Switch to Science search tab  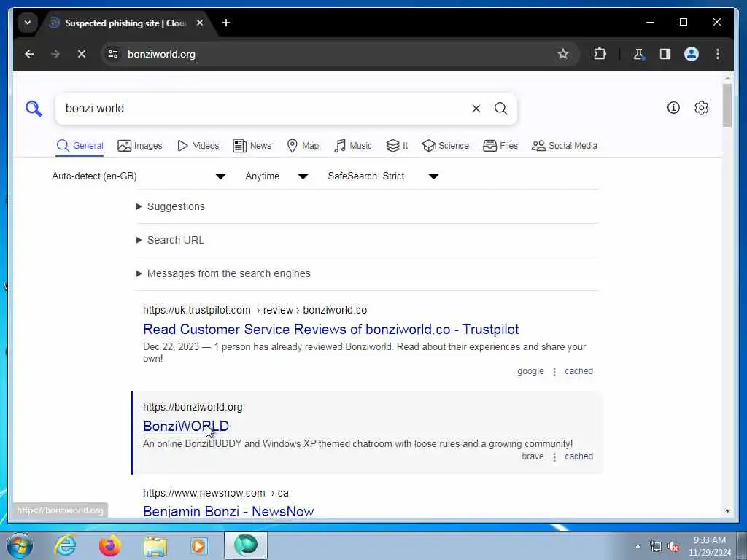446,146
